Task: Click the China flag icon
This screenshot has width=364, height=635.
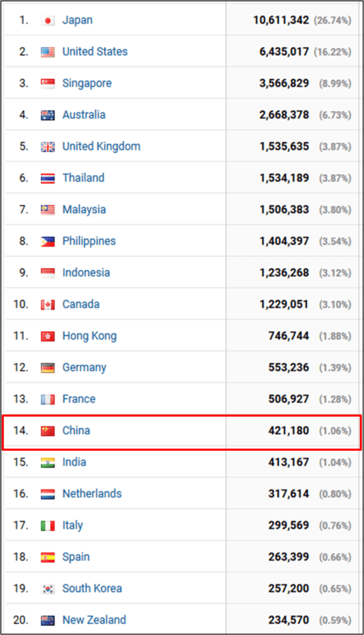Action: point(48,431)
